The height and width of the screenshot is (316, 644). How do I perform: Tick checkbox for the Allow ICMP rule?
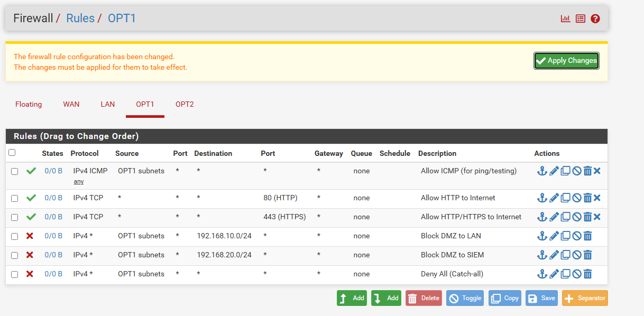pos(15,171)
